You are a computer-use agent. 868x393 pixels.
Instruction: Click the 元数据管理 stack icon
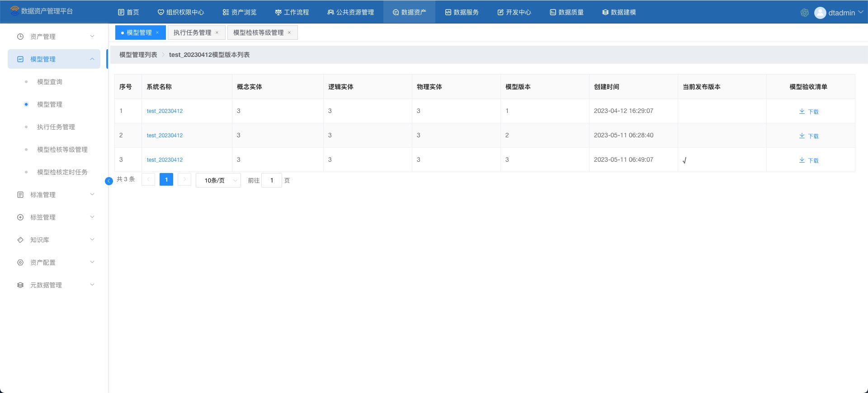[20, 285]
